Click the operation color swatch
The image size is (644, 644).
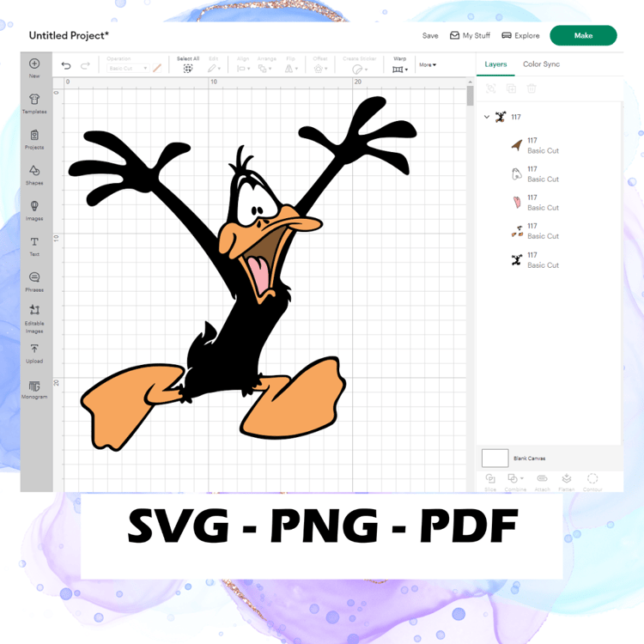pyautogui.click(x=157, y=68)
